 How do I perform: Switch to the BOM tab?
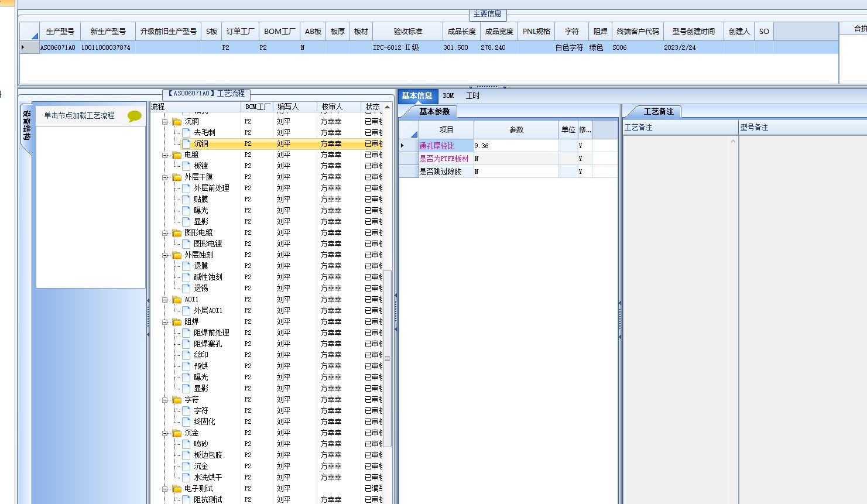pos(448,96)
